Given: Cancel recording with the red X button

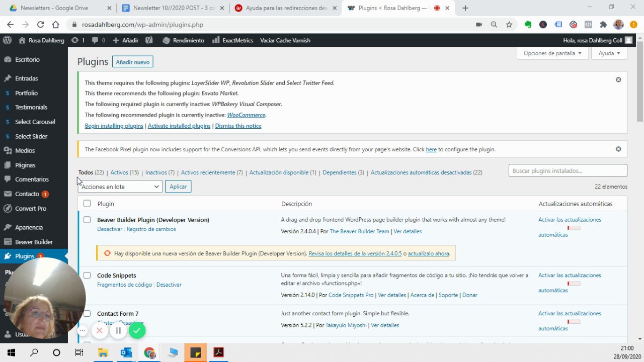Looking at the screenshot, I should 100,330.
